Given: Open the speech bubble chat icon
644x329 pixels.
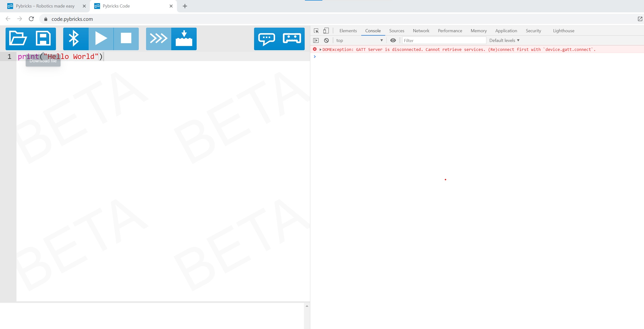Looking at the screenshot, I should pos(266,39).
